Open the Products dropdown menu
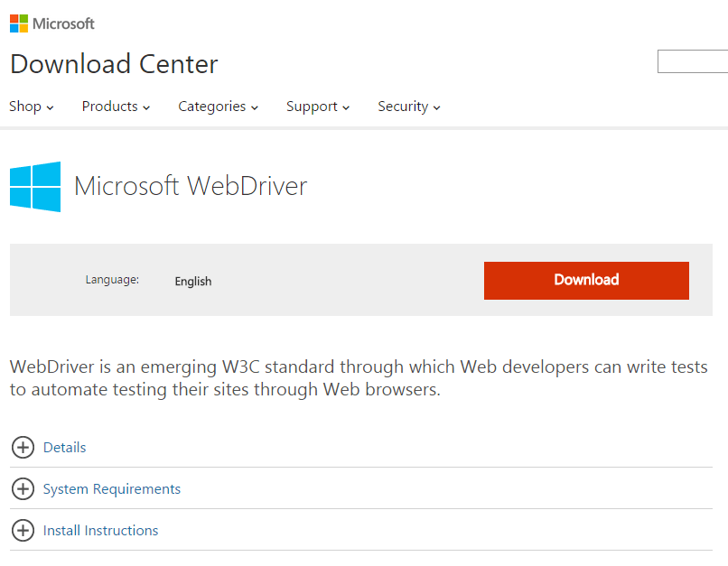Screen dimensions: 728x566 point(116,107)
